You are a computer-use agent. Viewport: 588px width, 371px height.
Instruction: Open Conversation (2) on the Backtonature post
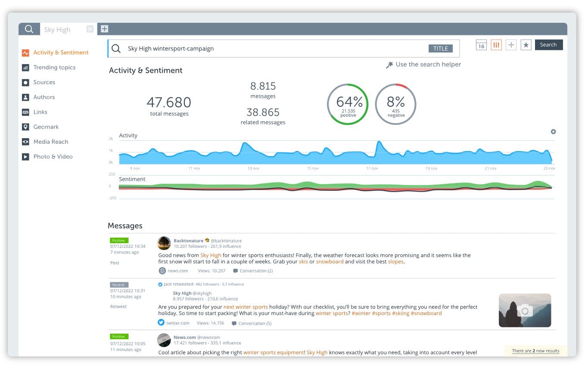click(x=253, y=271)
